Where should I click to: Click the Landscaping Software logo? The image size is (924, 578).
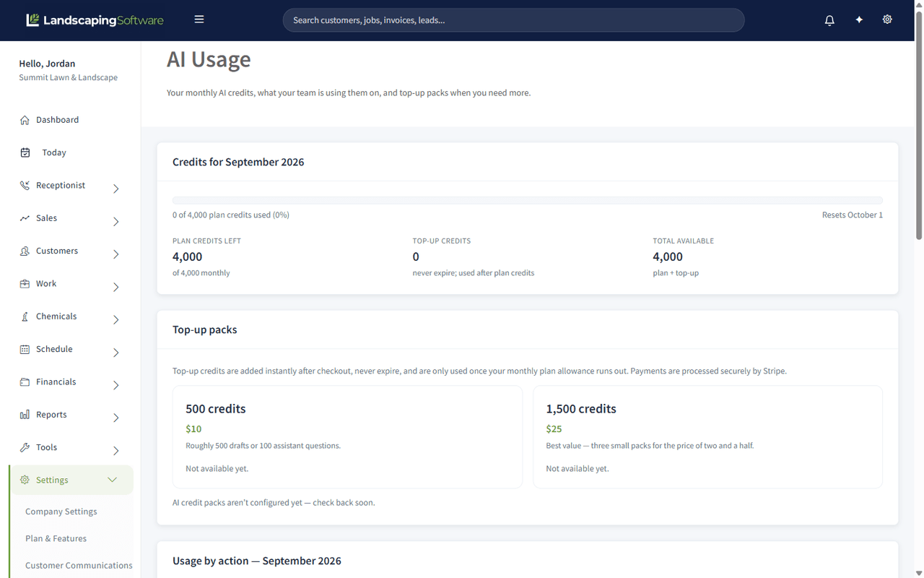tap(95, 20)
